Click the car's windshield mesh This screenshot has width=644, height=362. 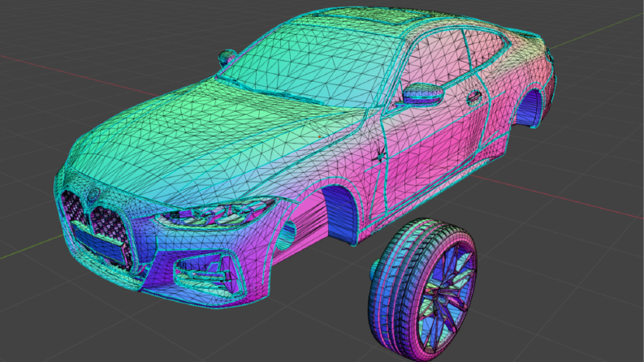[310, 66]
